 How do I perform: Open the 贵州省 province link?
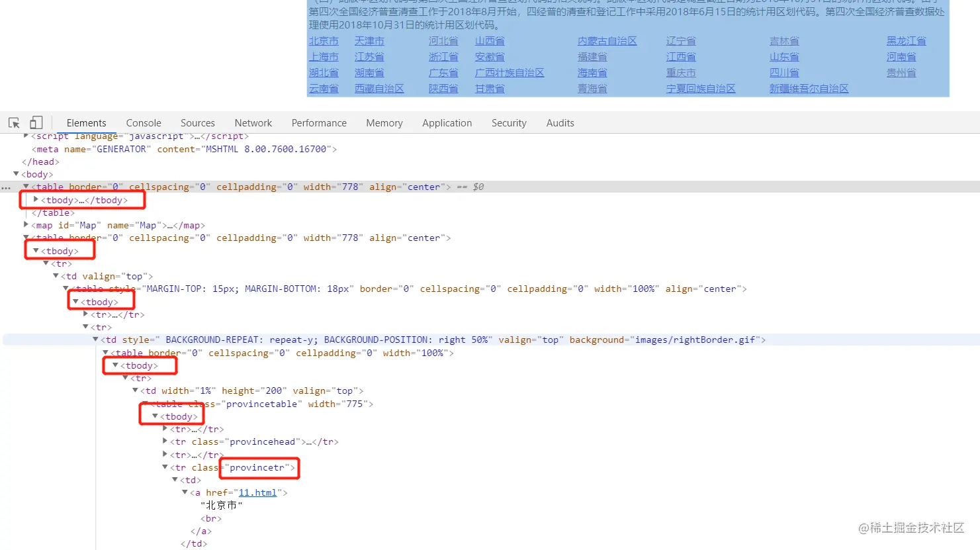point(901,73)
